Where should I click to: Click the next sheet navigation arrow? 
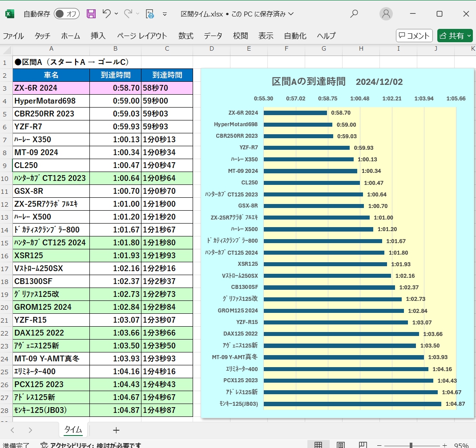point(30,430)
